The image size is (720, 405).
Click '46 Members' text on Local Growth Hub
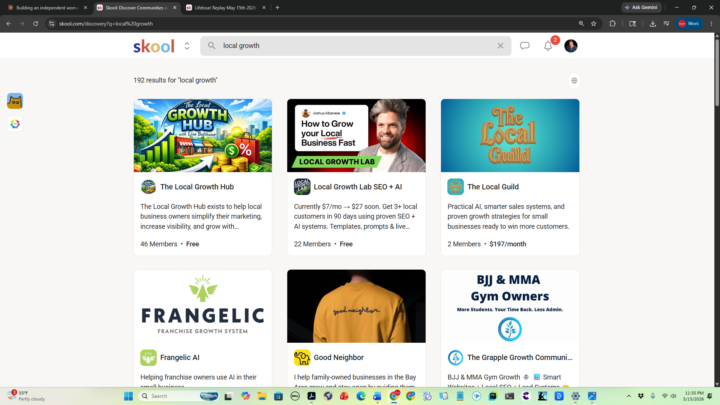coord(158,244)
